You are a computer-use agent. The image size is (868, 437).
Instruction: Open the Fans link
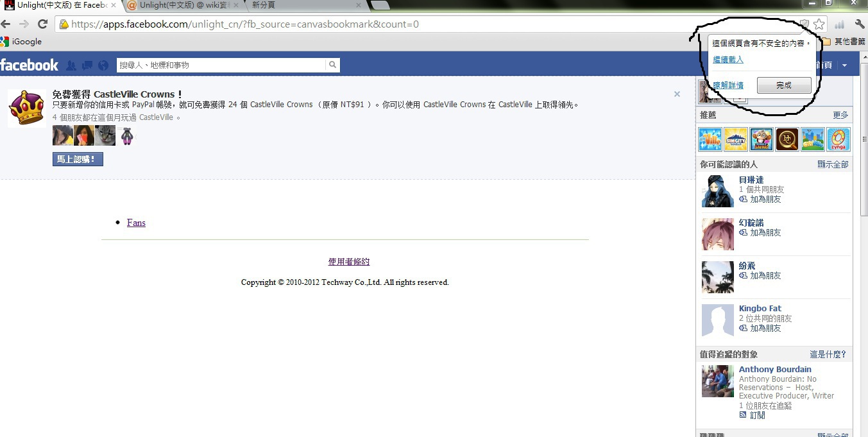click(136, 223)
